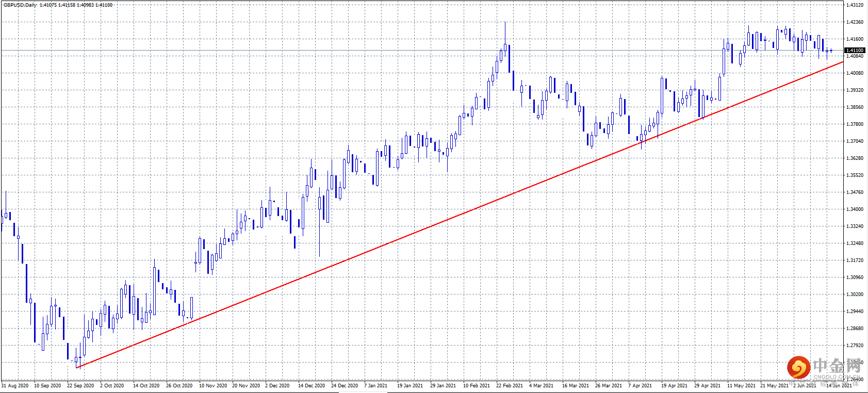Viewport: 868px width, 393px height.
Task: Click the 1.35520 price axis label
Action: click(x=855, y=175)
